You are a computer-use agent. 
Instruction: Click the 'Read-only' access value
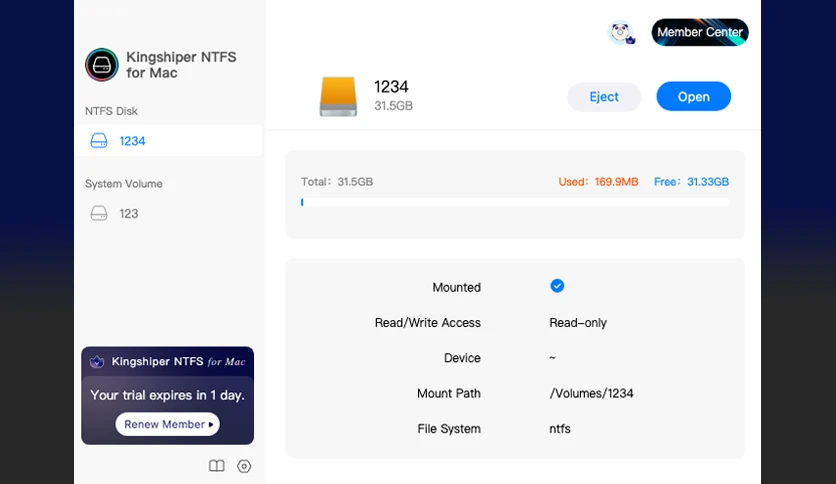pyautogui.click(x=578, y=323)
